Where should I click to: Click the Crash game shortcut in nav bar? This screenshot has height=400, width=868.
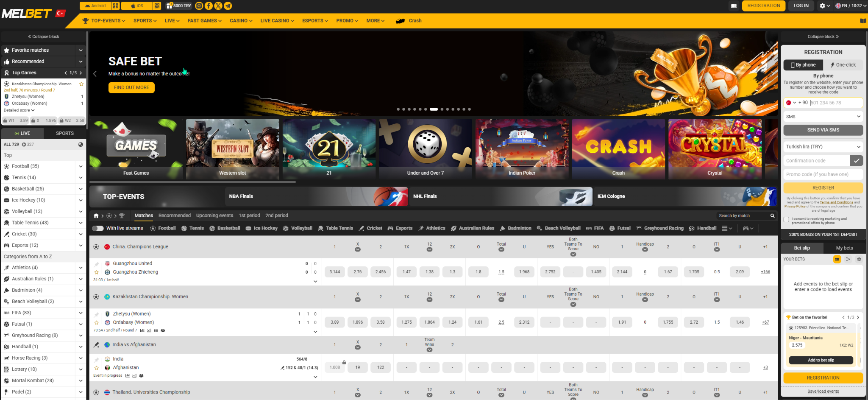[409, 21]
